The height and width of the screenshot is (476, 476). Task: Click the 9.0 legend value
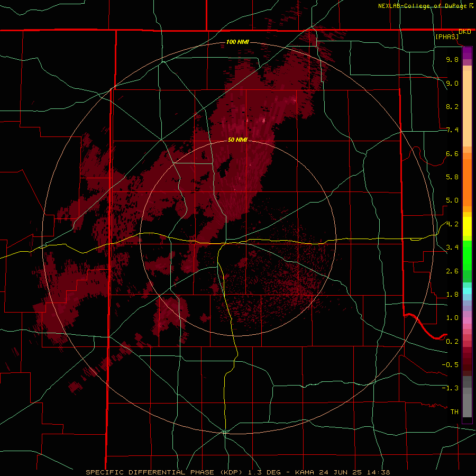coord(452,83)
